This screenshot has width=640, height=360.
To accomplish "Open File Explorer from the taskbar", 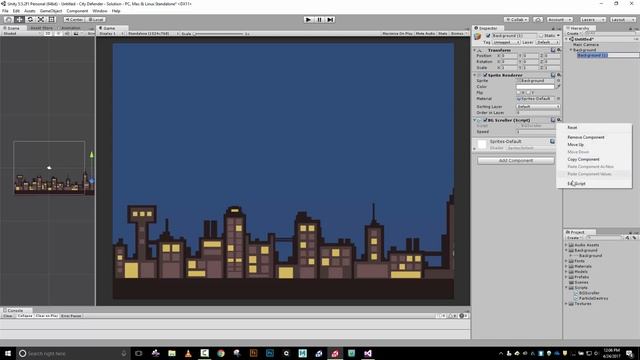I will pos(172,353).
